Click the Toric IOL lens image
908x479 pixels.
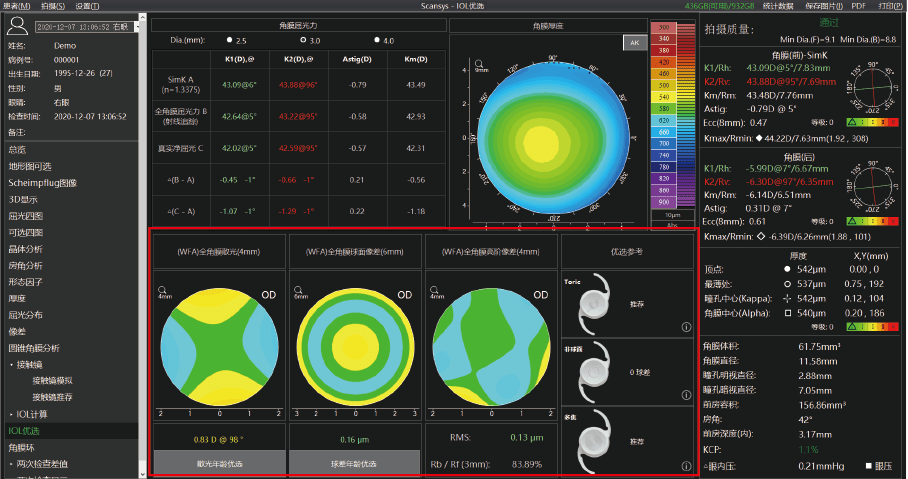595,304
